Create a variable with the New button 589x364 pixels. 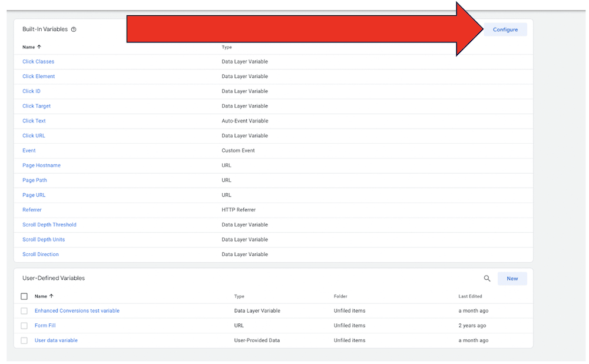(x=512, y=278)
